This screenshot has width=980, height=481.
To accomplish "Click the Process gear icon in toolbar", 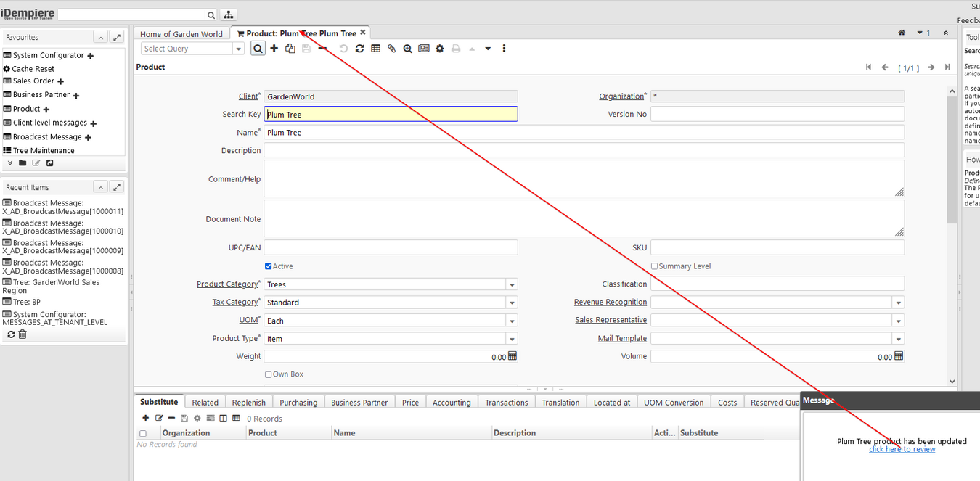I will [x=440, y=49].
